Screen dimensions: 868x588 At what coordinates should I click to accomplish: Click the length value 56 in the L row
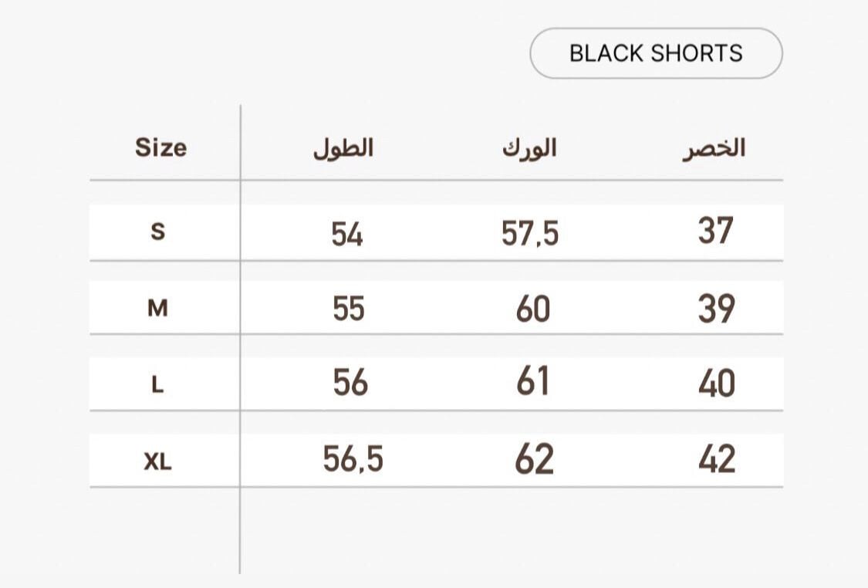coord(350,383)
